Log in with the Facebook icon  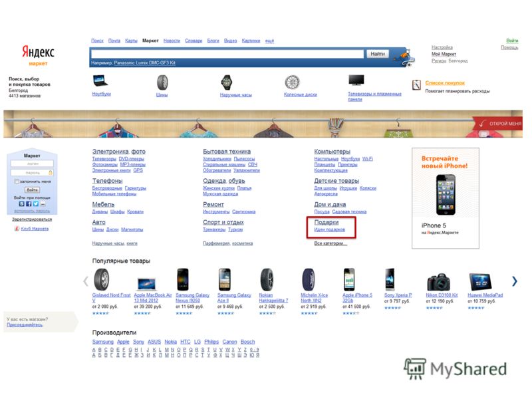click(29, 204)
